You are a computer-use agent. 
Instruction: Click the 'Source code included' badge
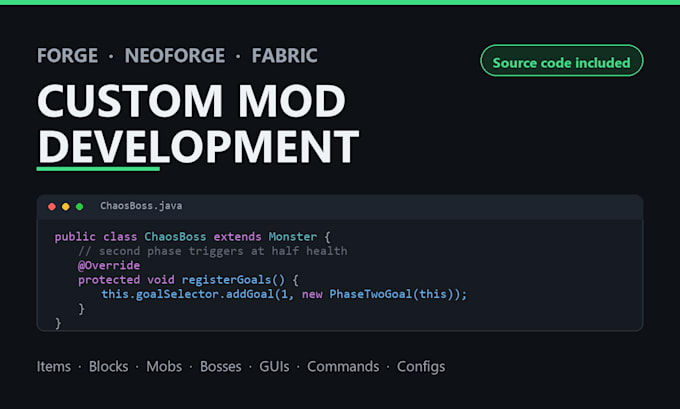[562, 61]
